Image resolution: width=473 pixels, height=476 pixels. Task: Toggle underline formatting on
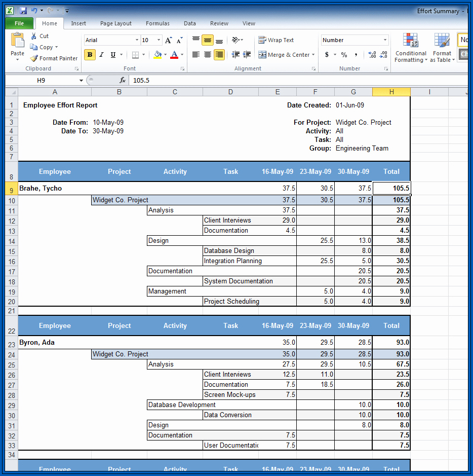point(111,54)
